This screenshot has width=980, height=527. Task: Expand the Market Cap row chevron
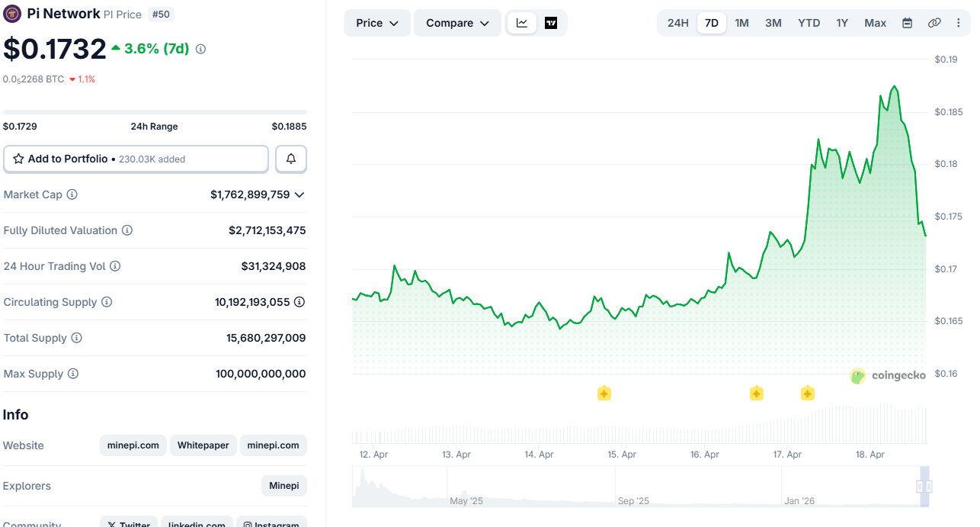pos(301,194)
